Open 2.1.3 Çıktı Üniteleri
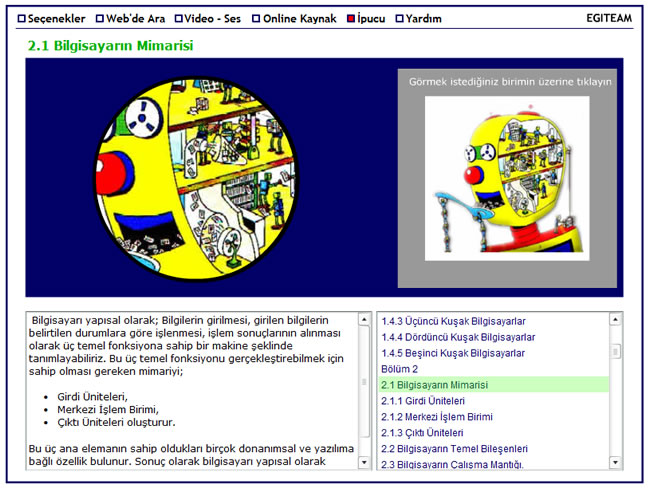650x489 pixels. click(422, 433)
